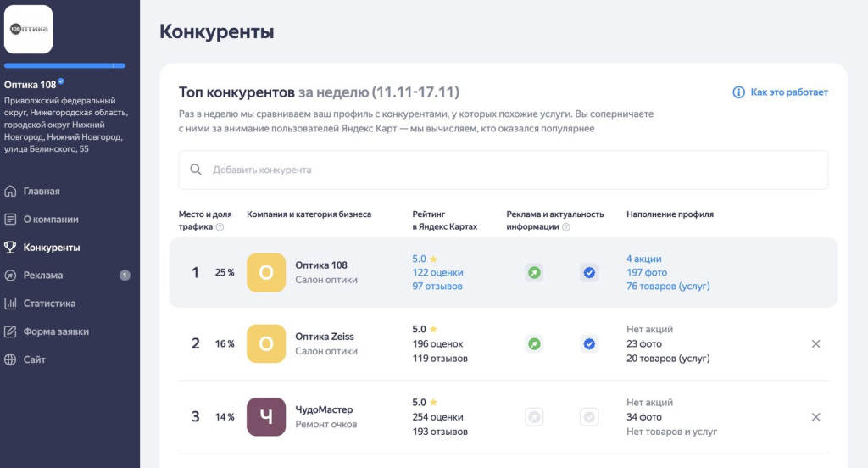The height and width of the screenshot is (468, 868).
Task: Open Сайт menu item
Action: [34, 359]
